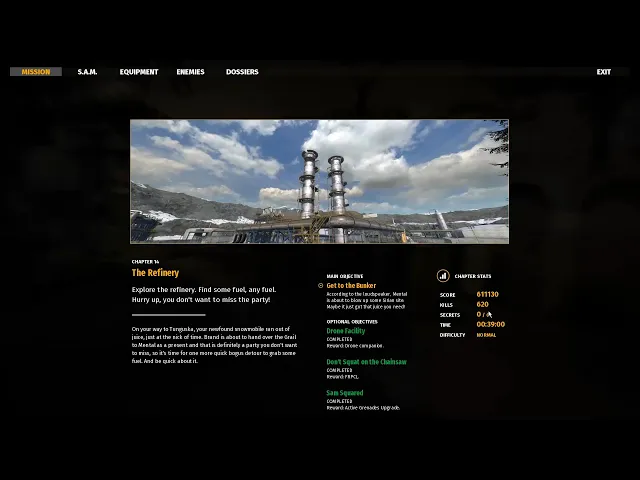Click the refinery chapter preview image
This screenshot has width=640, height=480.
(x=319, y=182)
